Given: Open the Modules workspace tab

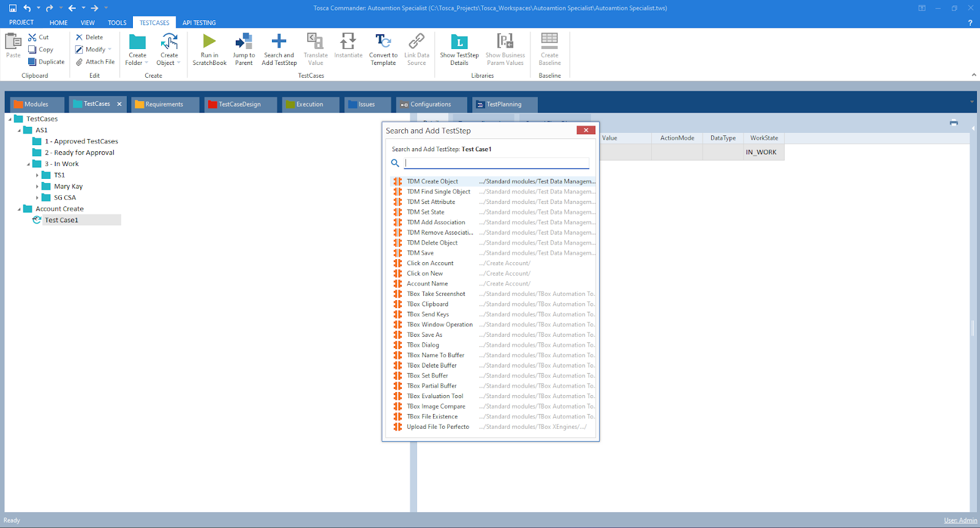Looking at the screenshot, I should pos(37,104).
